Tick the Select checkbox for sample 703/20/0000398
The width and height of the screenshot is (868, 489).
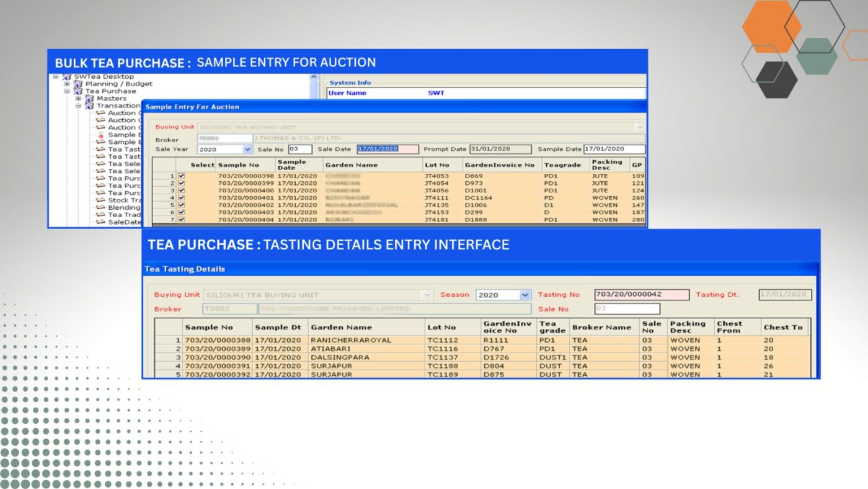(181, 176)
